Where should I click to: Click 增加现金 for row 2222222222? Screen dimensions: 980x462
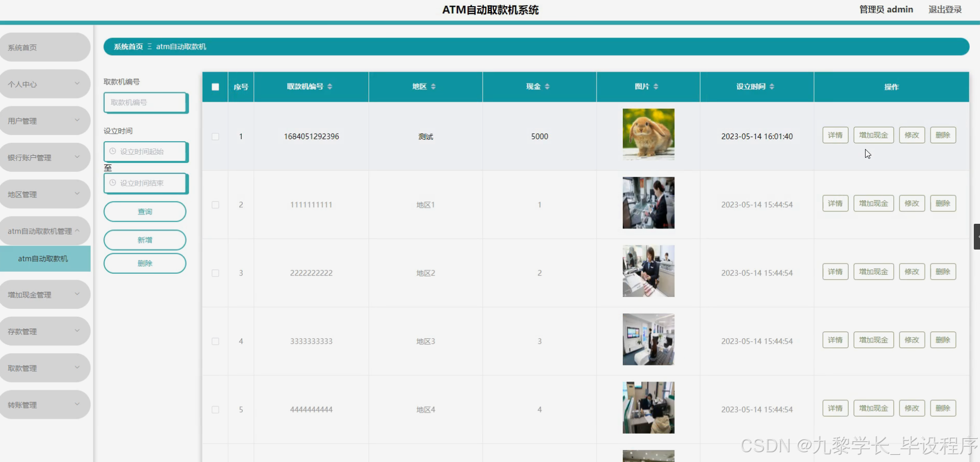point(873,272)
